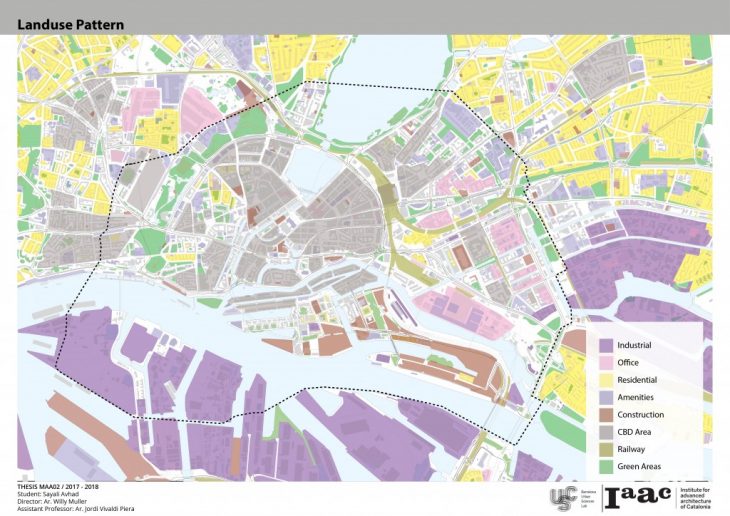Screen dimensions: 730x516
Task: Choose the Green Areas legend swatch
Action: [605, 469]
